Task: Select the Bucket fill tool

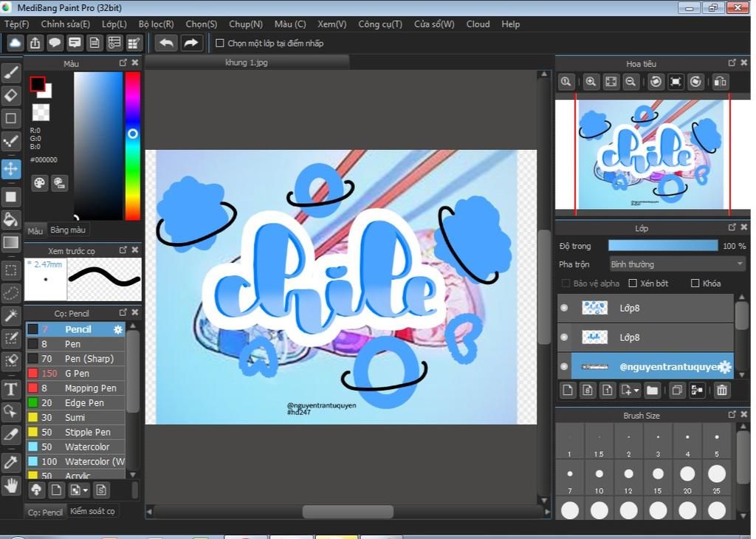Action: pyautogui.click(x=11, y=219)
